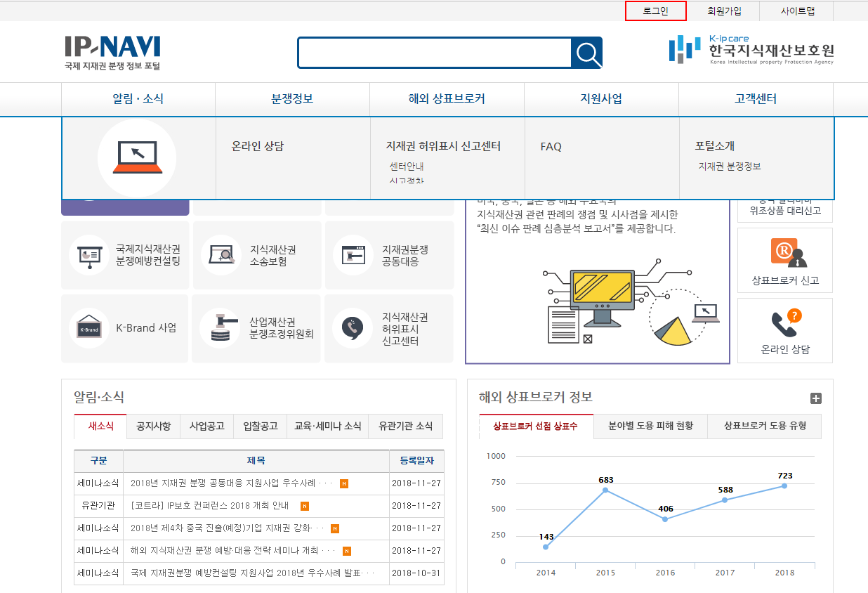Click the 사이트맵 link
The image size is (868, 593).
click(796, 11)
